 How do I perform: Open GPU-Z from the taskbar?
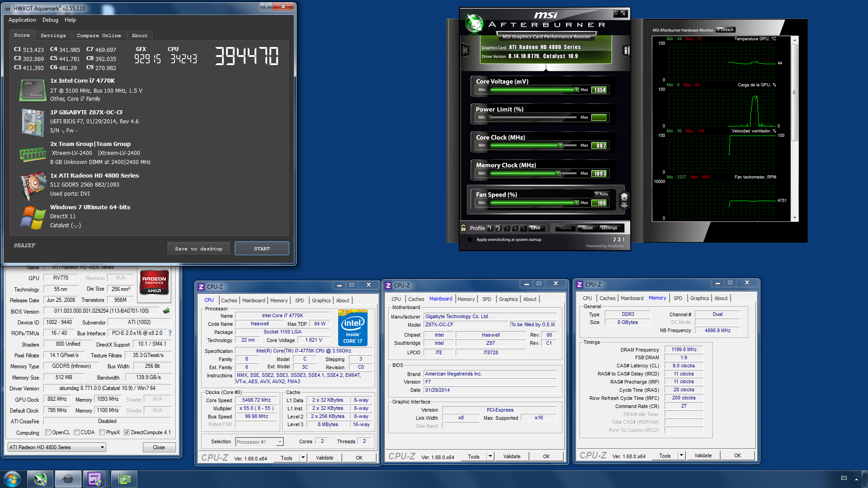(x=124, y=479)
